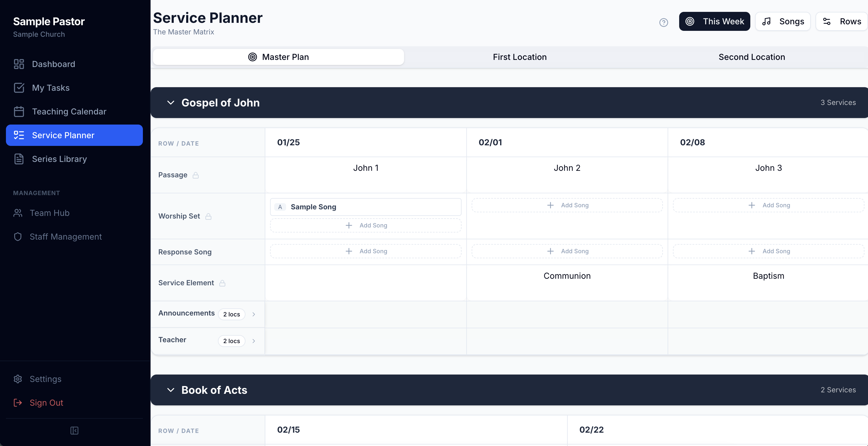Select the Second Location tab

pos(752,57)
